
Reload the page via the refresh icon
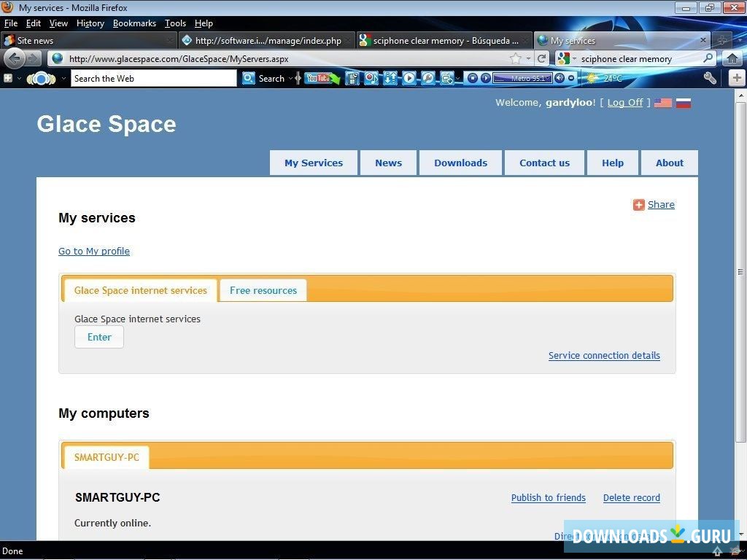(542, 58)
